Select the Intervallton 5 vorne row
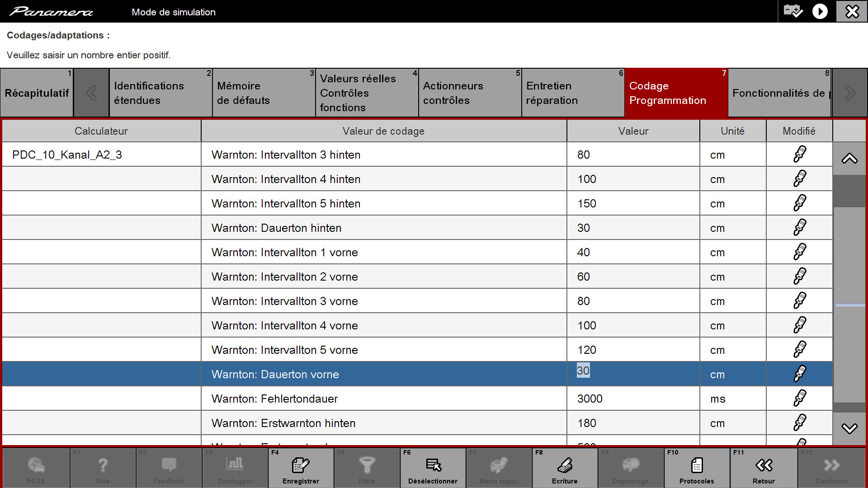Viewport: 868px width, 488px height. [x=417, y=350]
